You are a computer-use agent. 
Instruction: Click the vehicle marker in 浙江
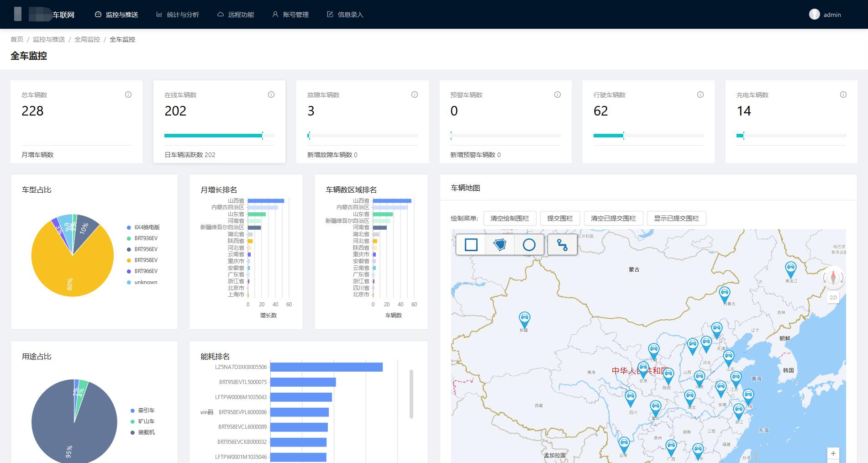[738, 412]
